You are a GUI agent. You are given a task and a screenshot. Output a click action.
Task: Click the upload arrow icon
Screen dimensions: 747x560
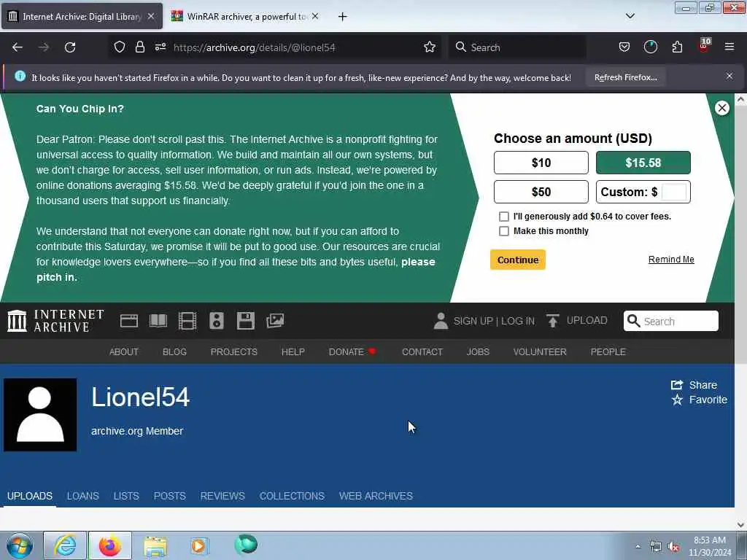pos(553,321)
